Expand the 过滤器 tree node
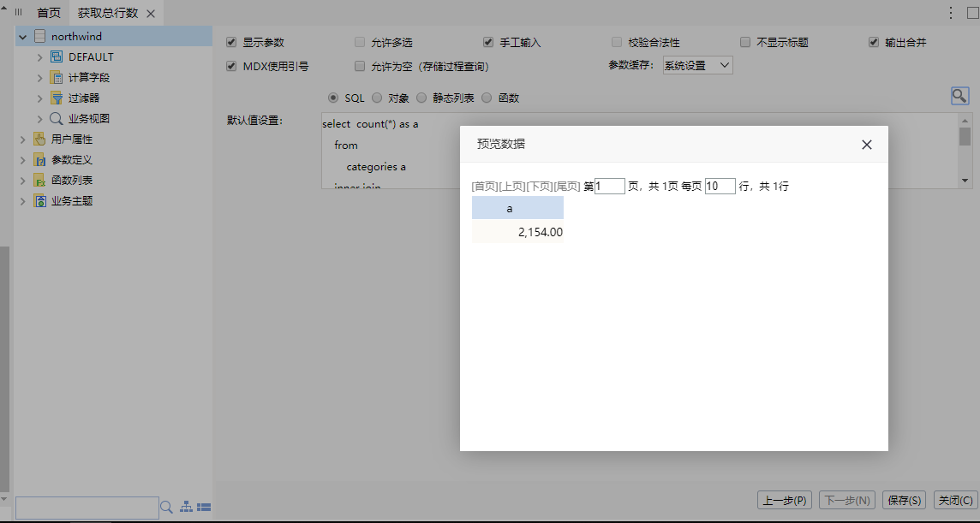980x523 pixels. click(x=40, y=98)
